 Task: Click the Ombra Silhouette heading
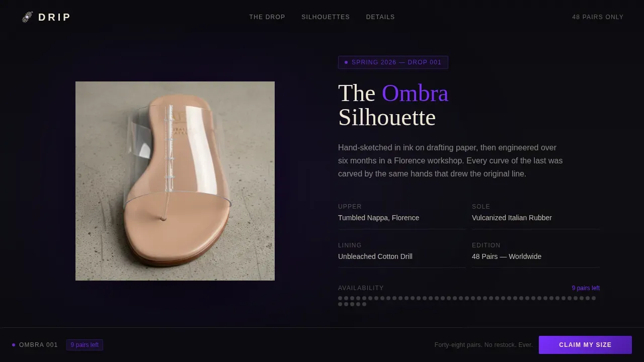coord(393,106)
